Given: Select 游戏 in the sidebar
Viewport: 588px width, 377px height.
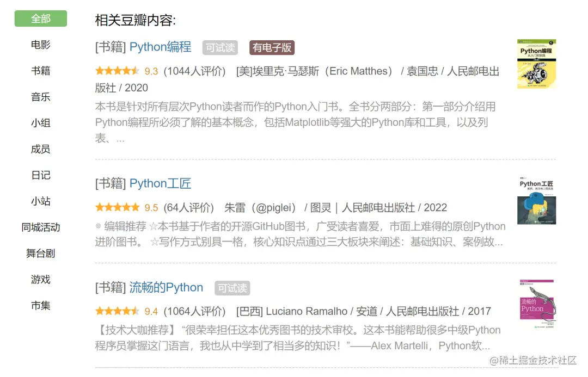Looking at the screenshot, I should click(x=40, y=280).
